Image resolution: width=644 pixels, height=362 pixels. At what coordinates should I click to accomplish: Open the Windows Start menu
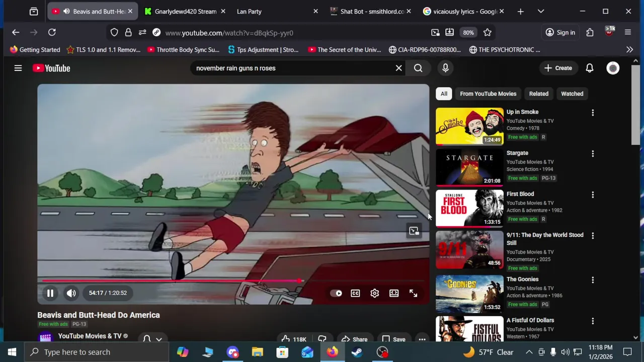point(12,352)
